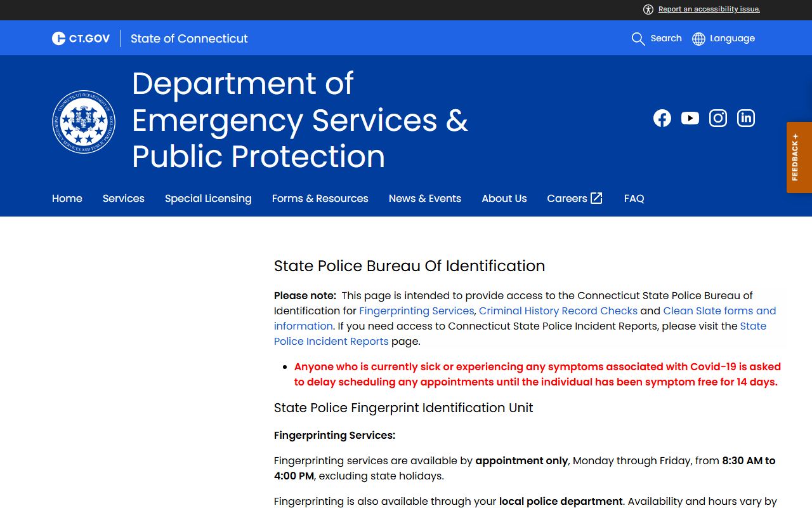This screenshot has width=812, height=508.
Task: Select Special Licensing in navigation
Action: [208, 198]
